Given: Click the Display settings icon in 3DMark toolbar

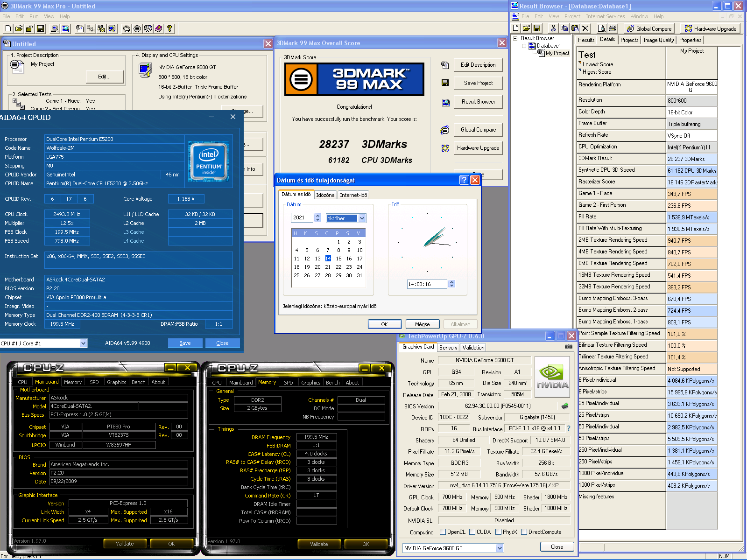Looking at the screenshot, I should (x=112, y=28).
